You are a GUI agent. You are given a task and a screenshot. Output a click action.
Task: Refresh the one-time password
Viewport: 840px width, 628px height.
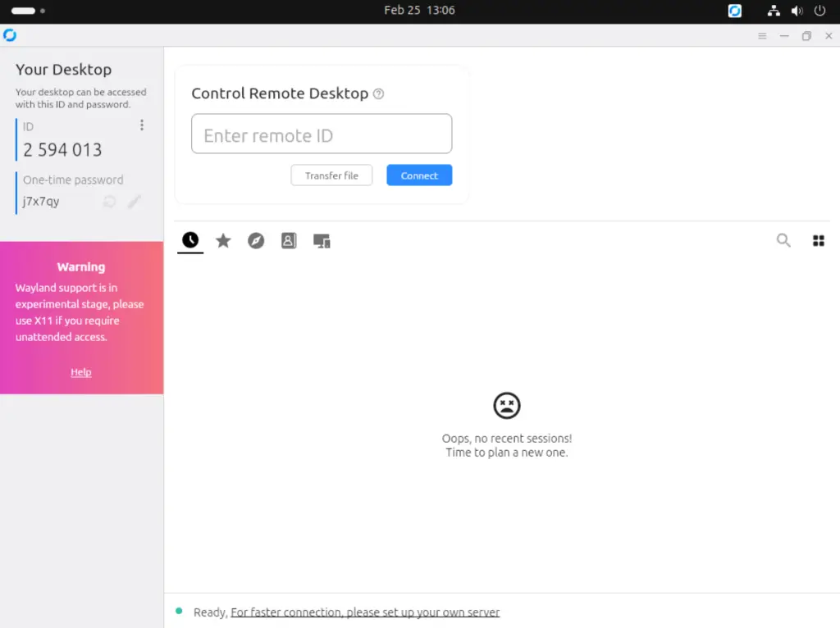pos(109,201)
